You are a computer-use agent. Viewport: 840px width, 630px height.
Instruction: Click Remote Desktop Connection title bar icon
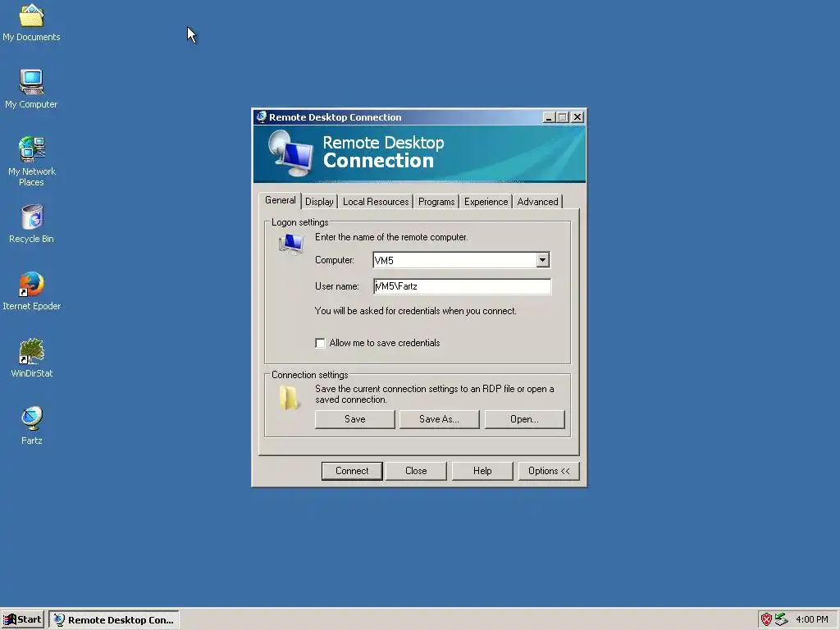(x=262, y=116)
